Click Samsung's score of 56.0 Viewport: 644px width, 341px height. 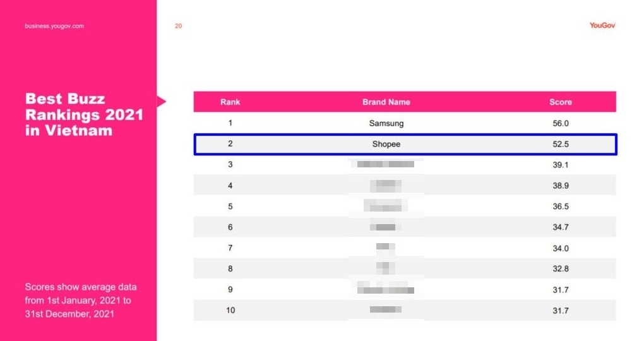(560, 123)
